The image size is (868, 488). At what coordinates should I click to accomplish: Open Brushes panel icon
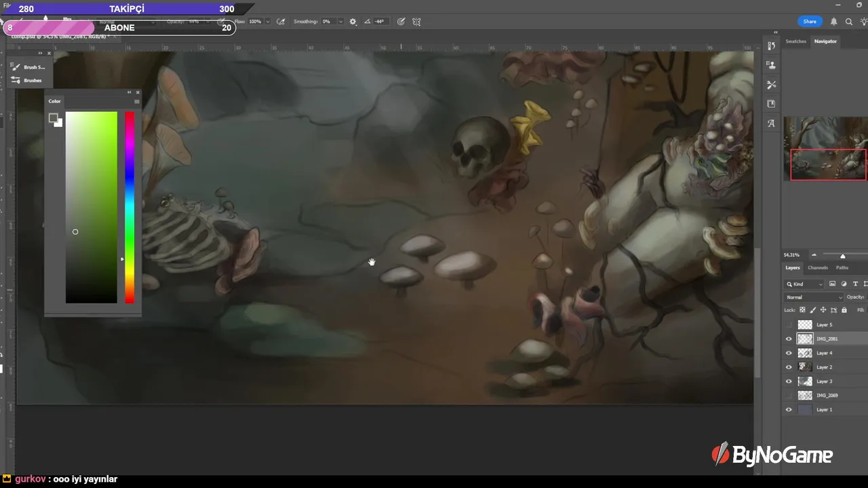pyautogui.click(x=16, y=80)
